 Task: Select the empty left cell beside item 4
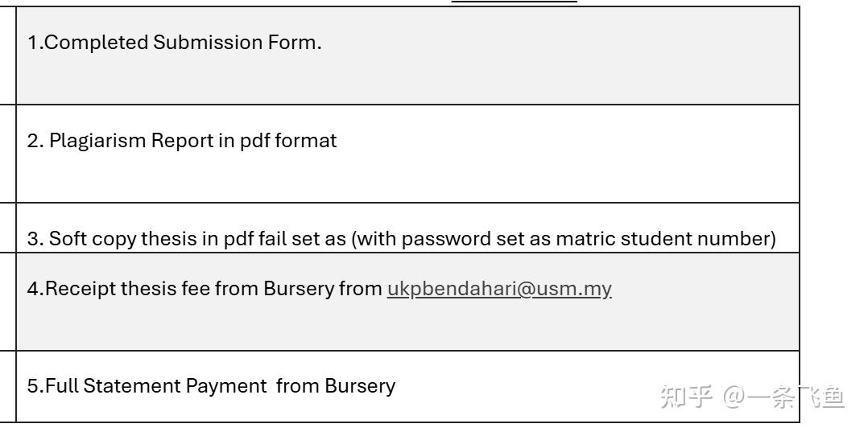[7, 302]
